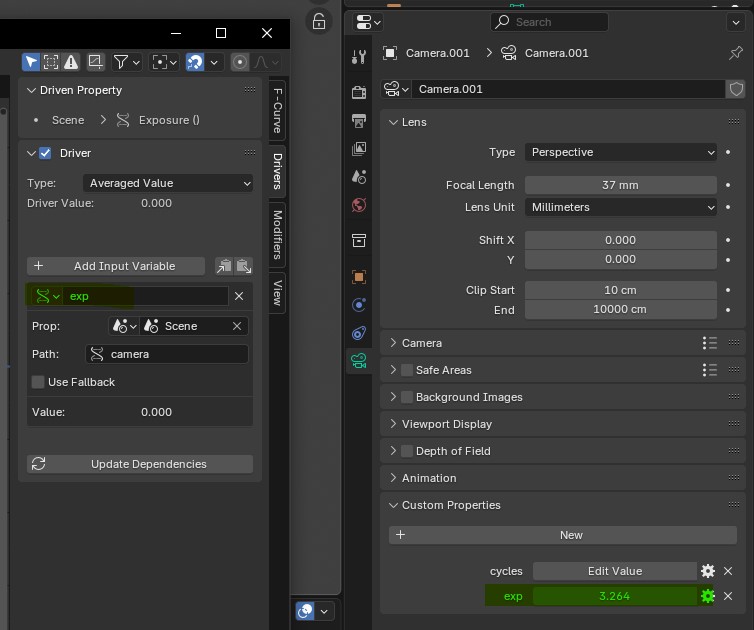This screenshot has width=754, height=630.
Task: Remove the exp variable with X
Action: pos(239,296)
